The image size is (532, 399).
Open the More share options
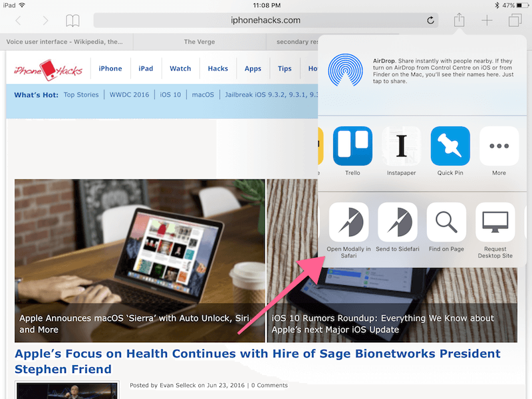point(499,146)
